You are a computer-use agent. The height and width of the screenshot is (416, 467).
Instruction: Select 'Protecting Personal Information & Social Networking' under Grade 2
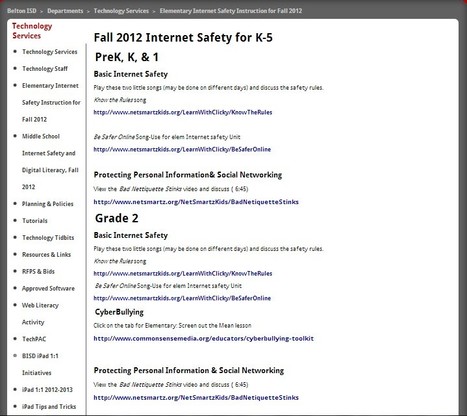[189, 370]
